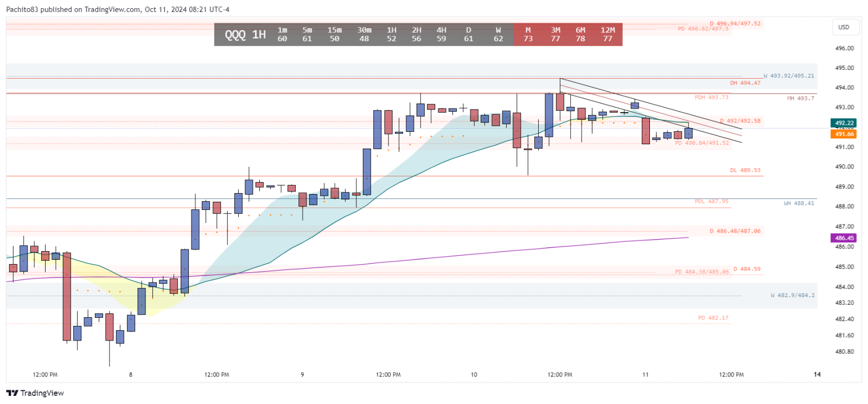Click the D 486.48/487.06 zone label
This screenshot has height=404, width=868.
click(735, 231)
